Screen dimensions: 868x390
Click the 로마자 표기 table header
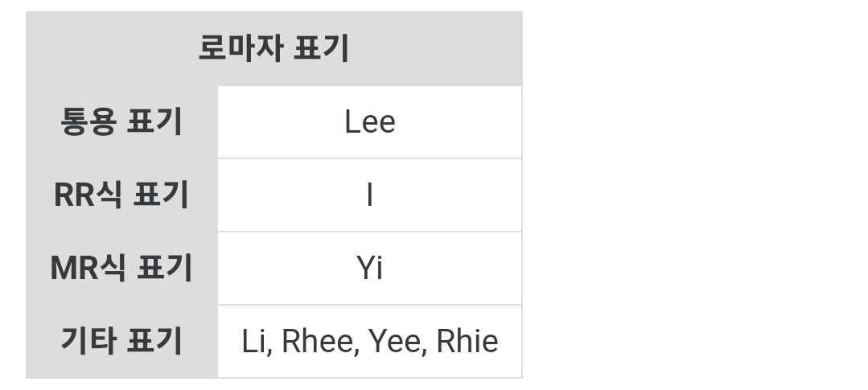tap(274, 48)
